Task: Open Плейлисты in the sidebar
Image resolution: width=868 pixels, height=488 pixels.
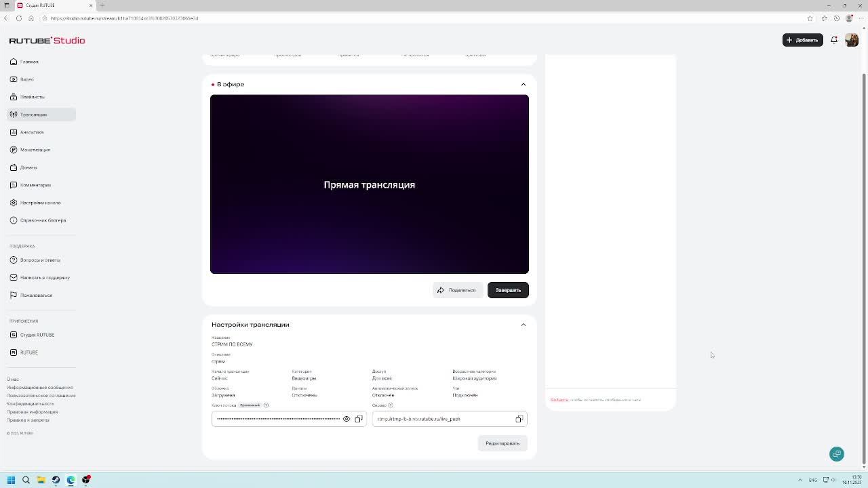Action: click(x=41, y=97)
